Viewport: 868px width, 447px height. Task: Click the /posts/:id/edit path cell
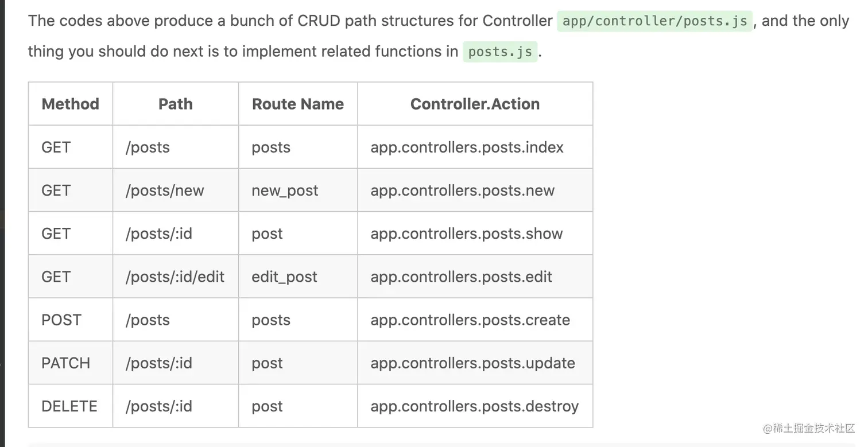tap(175, 277)
